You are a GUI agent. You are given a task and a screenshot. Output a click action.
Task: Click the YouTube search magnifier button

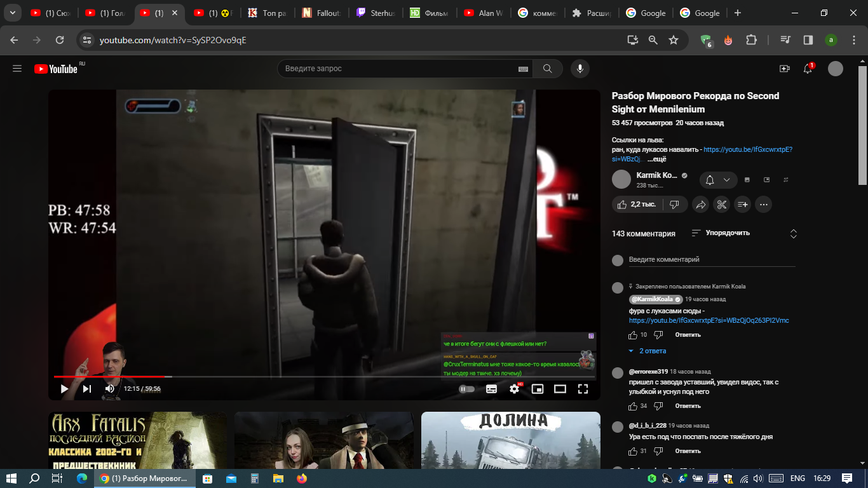point(547,69)
